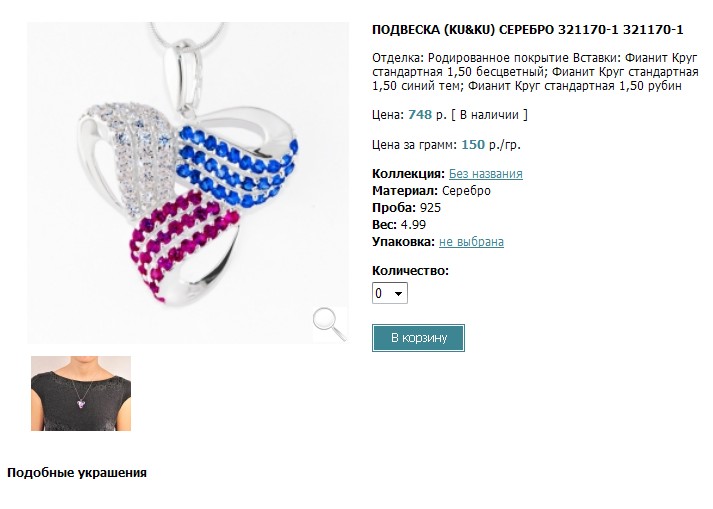The width and height of the screenshot is (713, 509).
Task: Click the 'В наличии' availability status
Action: [489, 115]
